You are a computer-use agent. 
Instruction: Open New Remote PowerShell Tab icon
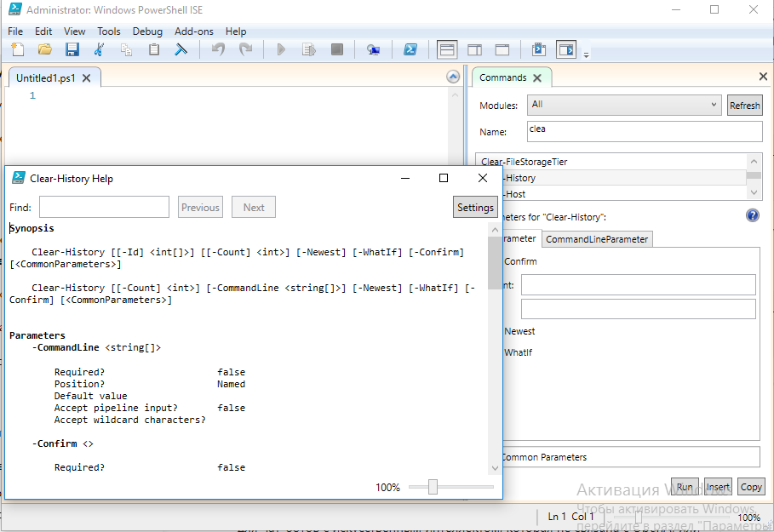(374, 49)
